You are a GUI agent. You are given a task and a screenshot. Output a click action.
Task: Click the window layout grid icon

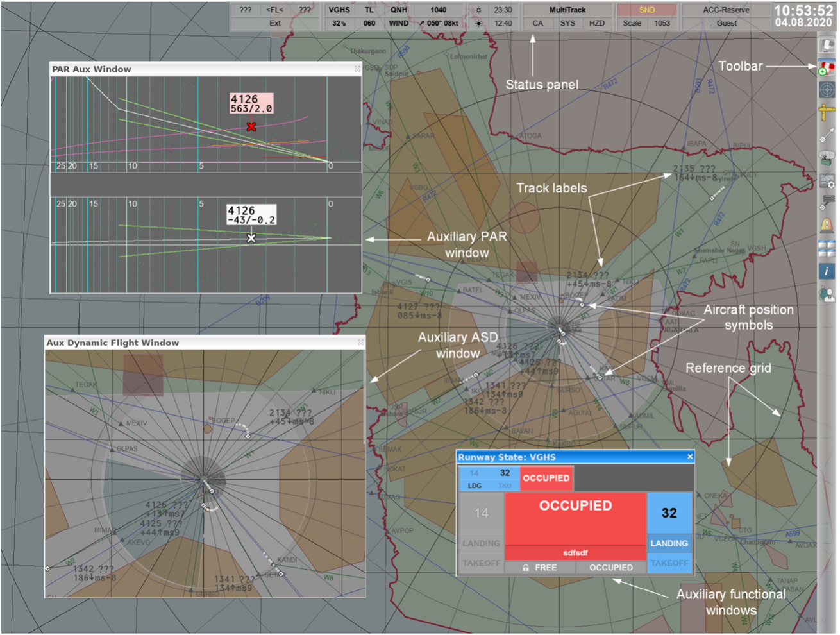827,248
